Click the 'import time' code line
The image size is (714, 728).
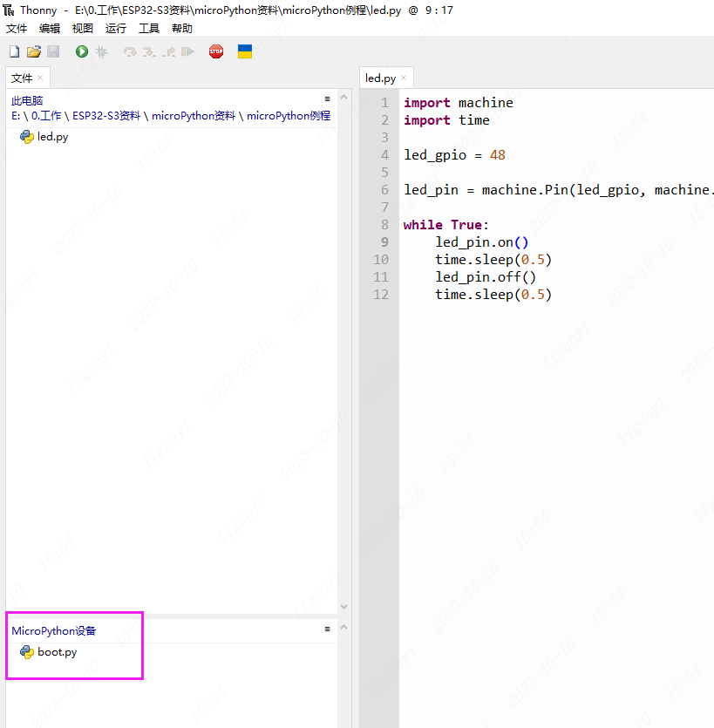446,120
